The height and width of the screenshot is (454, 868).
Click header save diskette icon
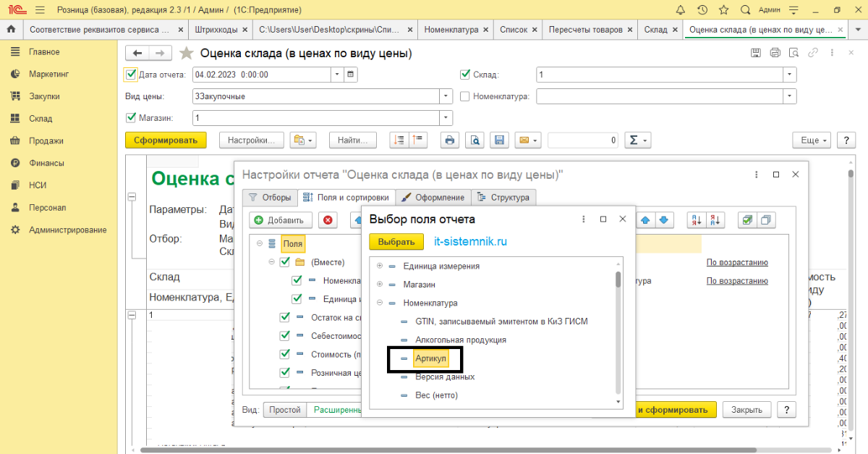click(756, 53)
